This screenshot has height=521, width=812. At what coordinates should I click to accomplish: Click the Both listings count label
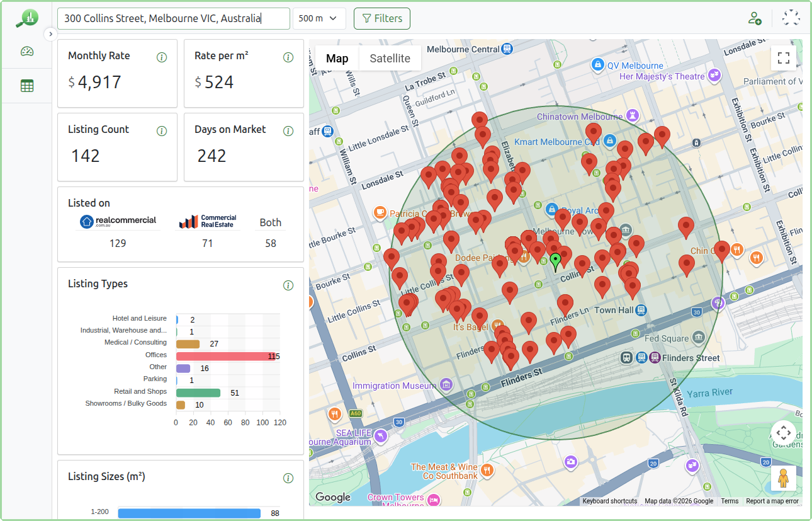click(x=271, y=222)
